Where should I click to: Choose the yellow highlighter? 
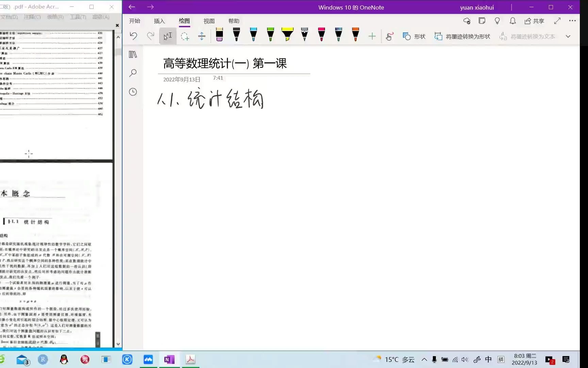pos(288,35)
